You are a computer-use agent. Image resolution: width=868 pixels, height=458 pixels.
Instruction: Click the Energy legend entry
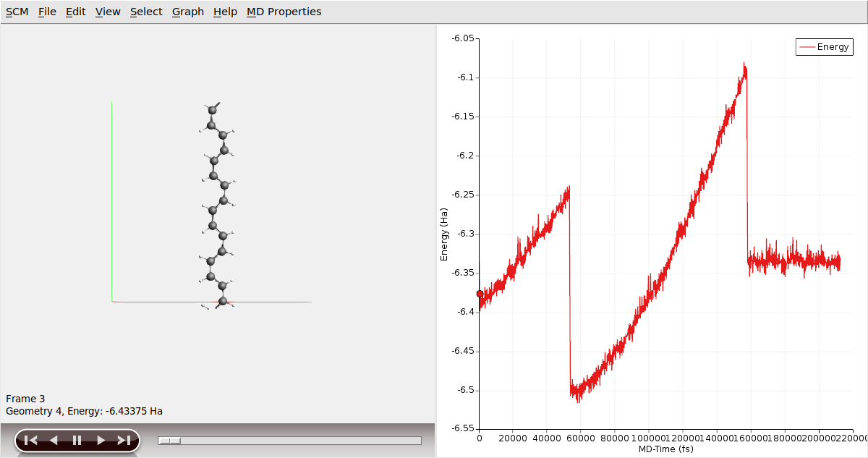point(825,47)
